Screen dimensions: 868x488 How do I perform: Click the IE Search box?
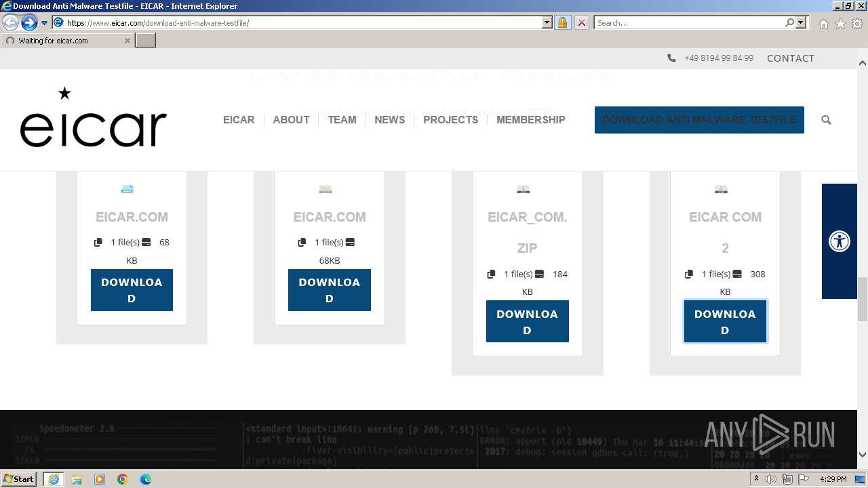click(688, 23)
